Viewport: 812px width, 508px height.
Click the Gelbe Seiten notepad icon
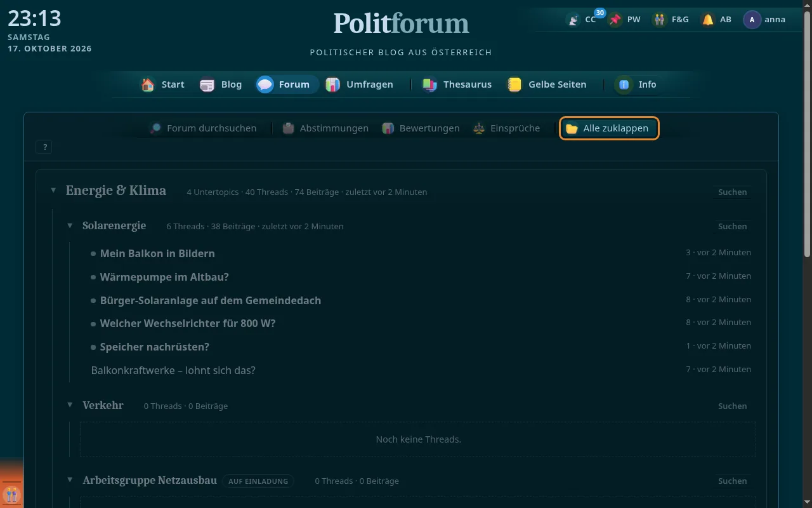[514, 84]
